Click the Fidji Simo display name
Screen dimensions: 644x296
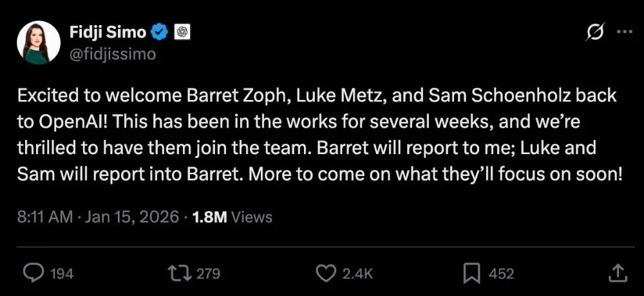(108, 32)
